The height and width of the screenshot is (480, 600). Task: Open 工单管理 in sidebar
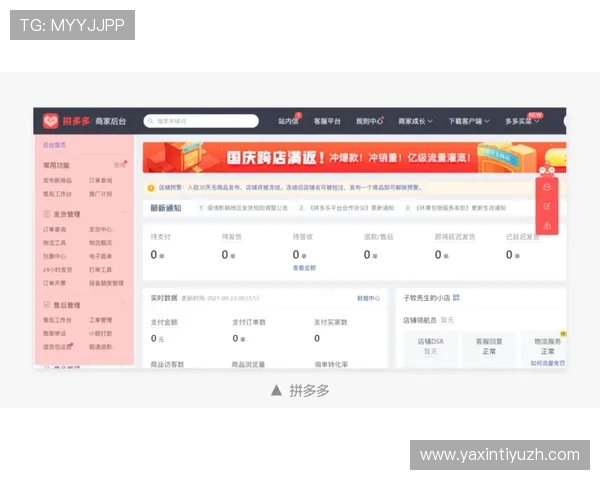click(101, 320)
